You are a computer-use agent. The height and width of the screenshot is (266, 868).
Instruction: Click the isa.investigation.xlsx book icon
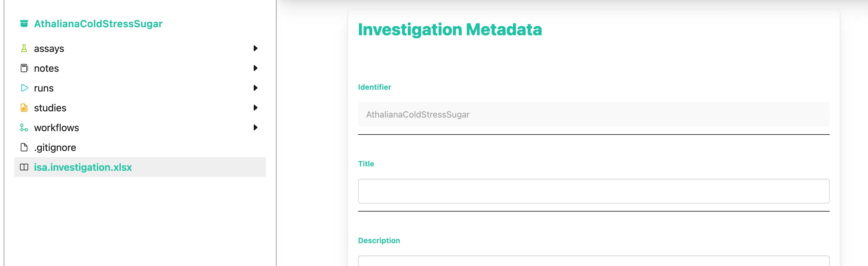coord(24,167)
